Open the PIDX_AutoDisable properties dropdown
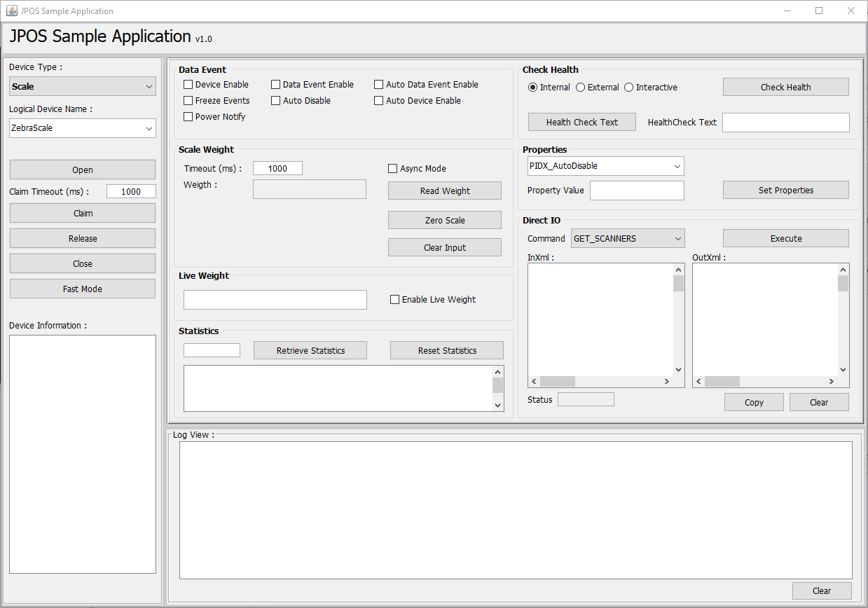Image resolution: width=868 pixels, height=608 pixels. [x=605, y=166]
